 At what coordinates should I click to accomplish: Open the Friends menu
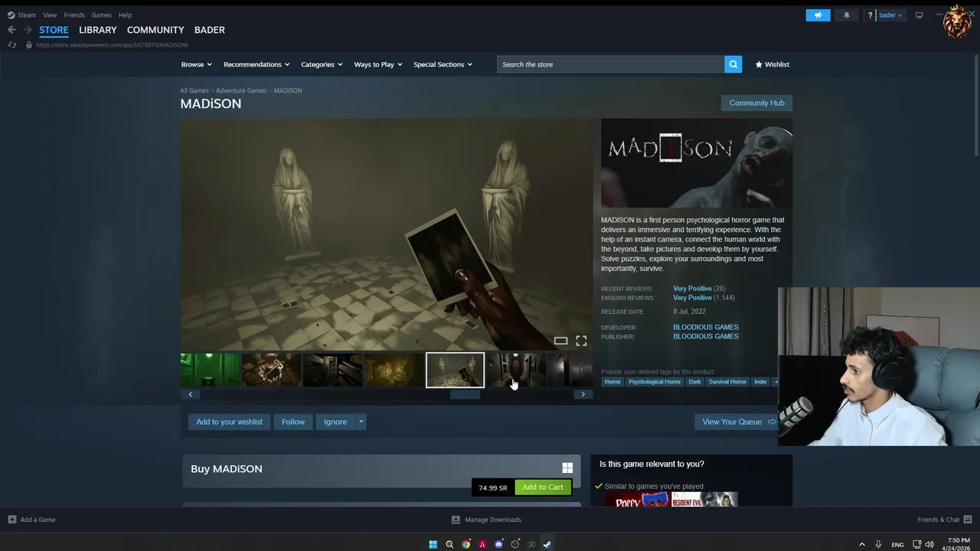point(74,15)
